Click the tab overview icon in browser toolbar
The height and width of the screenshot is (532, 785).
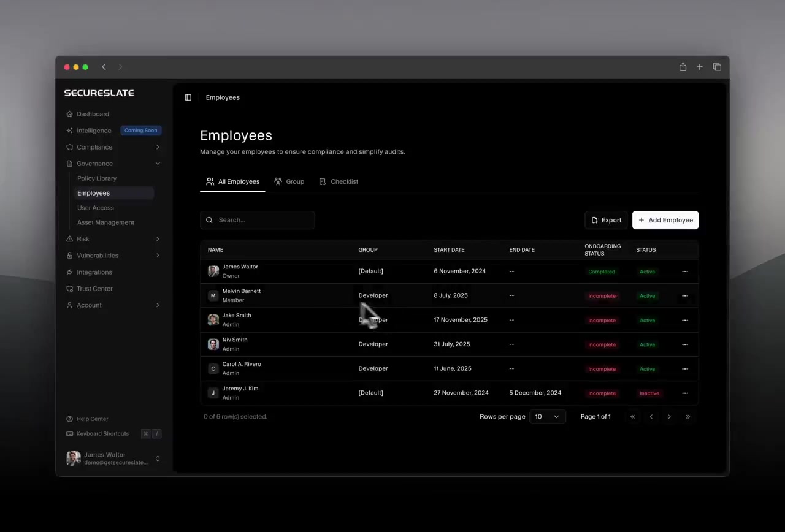pyautogui.click(x=717, y=67)
